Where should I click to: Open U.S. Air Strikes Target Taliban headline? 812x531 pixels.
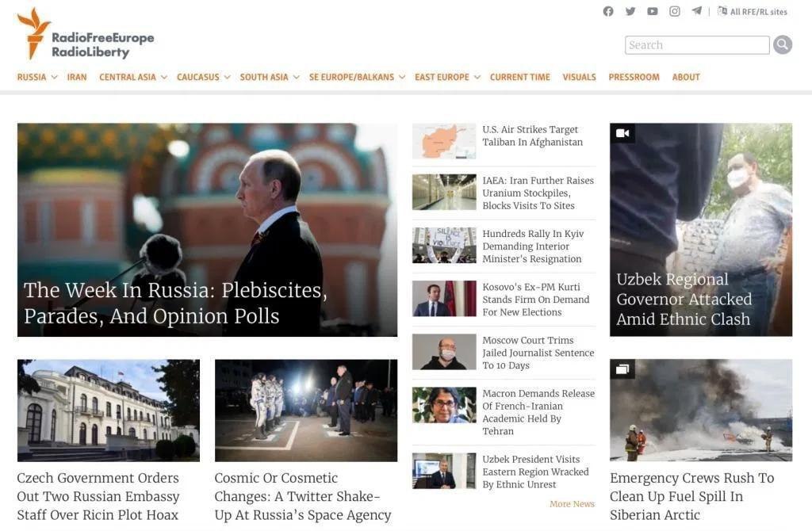tap(532, 136)
